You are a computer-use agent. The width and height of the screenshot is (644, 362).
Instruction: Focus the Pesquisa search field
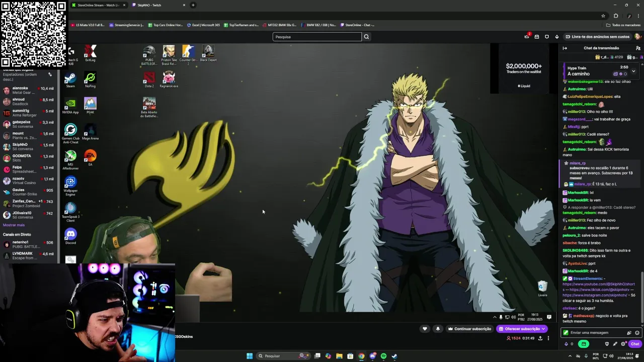(x=317, y=37)
